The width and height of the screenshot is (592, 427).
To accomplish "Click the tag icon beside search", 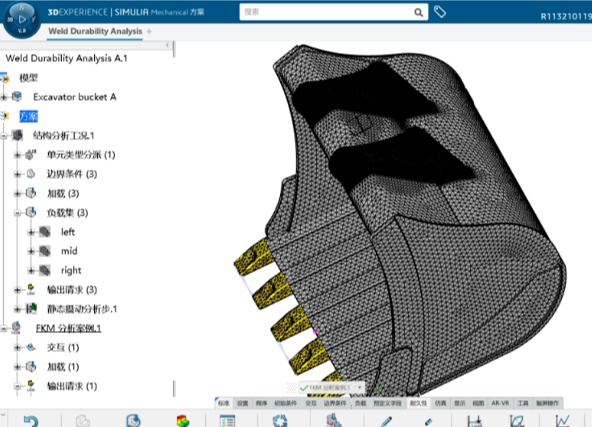I will [x=439, y=12].
